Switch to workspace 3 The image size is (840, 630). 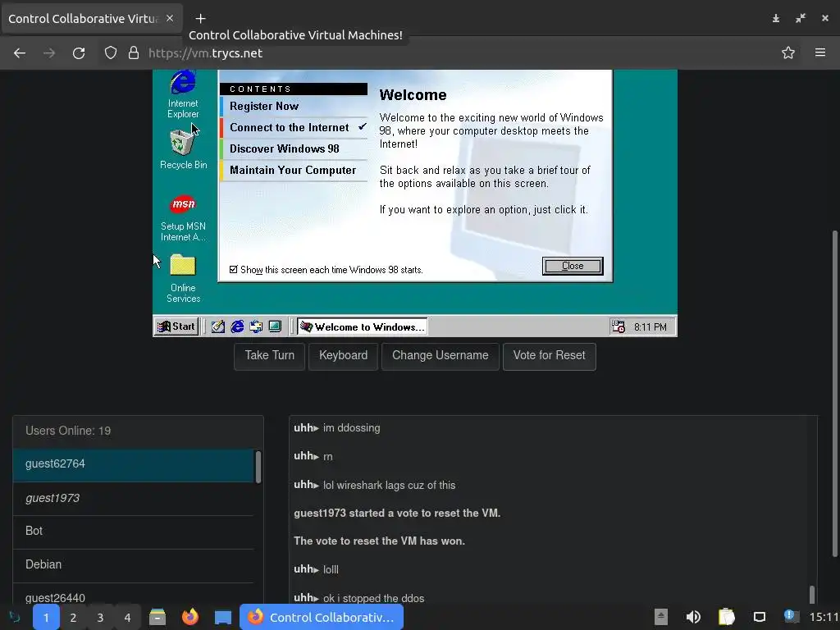click(100, 618)
